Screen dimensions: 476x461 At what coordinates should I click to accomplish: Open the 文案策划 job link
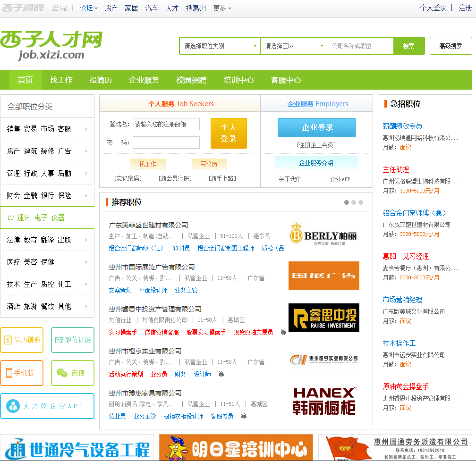(x=120, y=290)
